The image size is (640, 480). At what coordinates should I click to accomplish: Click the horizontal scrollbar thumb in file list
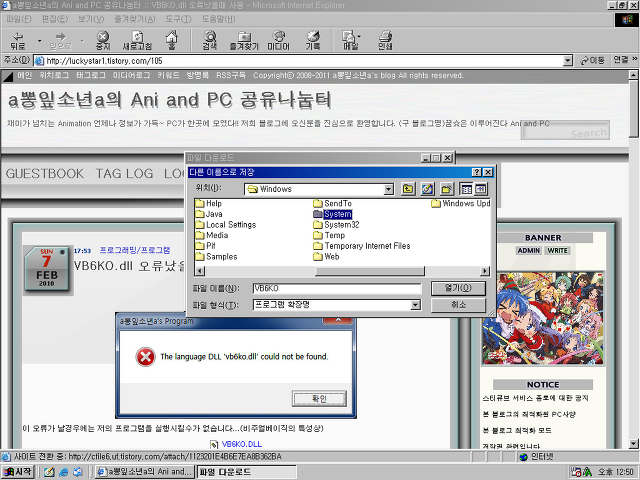370,271
